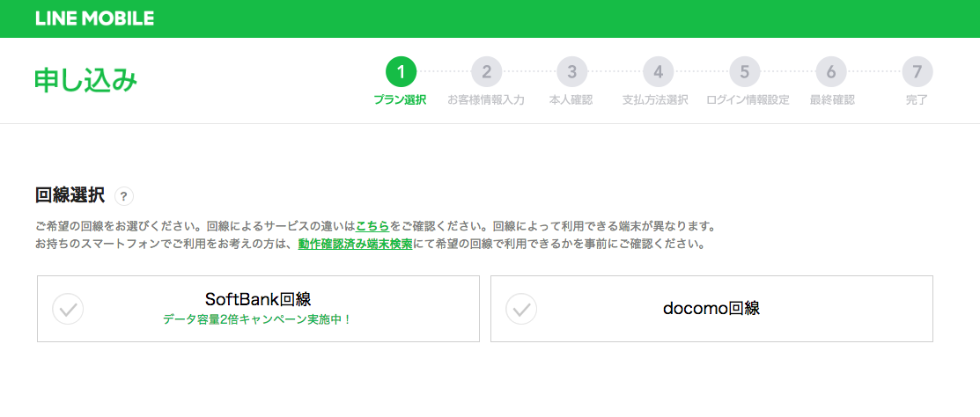Viewport: 980px width, 417px height.
Task: Click the 回線選択 section heading
Action: (x=70, y=195)
